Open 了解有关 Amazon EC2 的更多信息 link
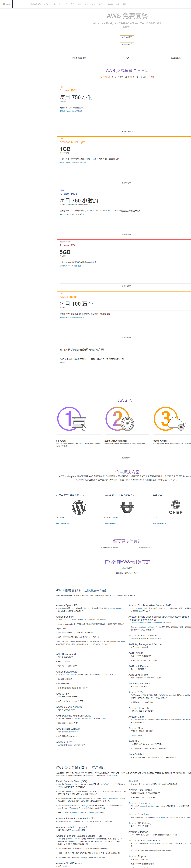The width and height of the screenshot is (191, 868). 72,111
